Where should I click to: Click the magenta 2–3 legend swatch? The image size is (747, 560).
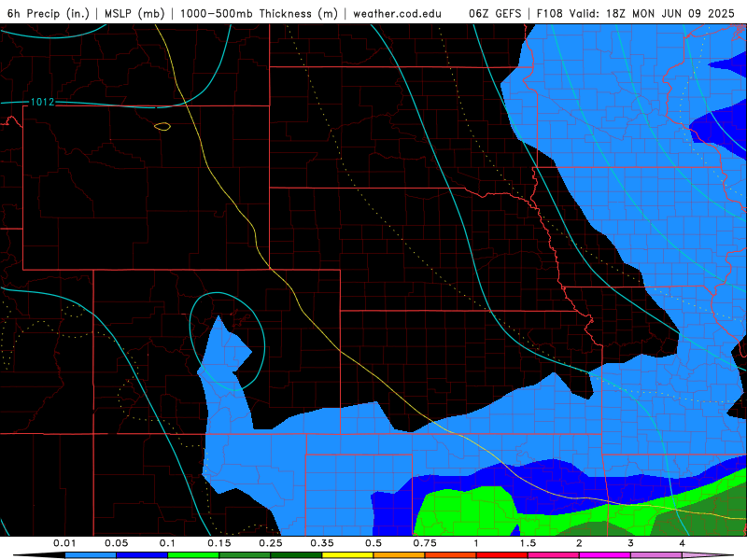click(605, 555)
